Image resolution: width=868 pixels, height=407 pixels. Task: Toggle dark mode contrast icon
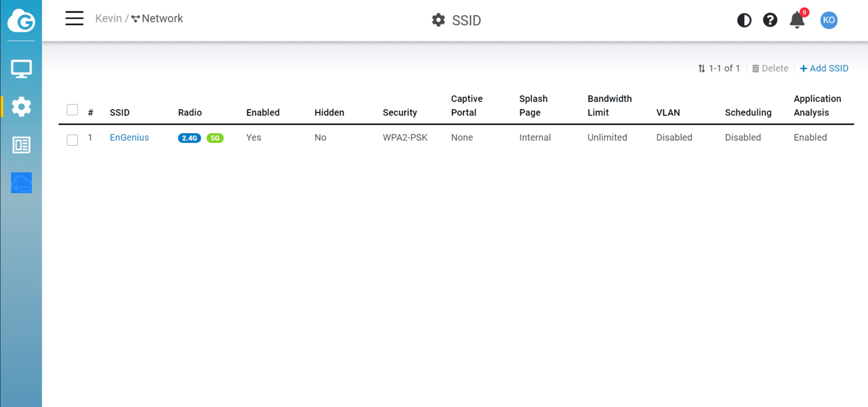click(x=744, y=20)
